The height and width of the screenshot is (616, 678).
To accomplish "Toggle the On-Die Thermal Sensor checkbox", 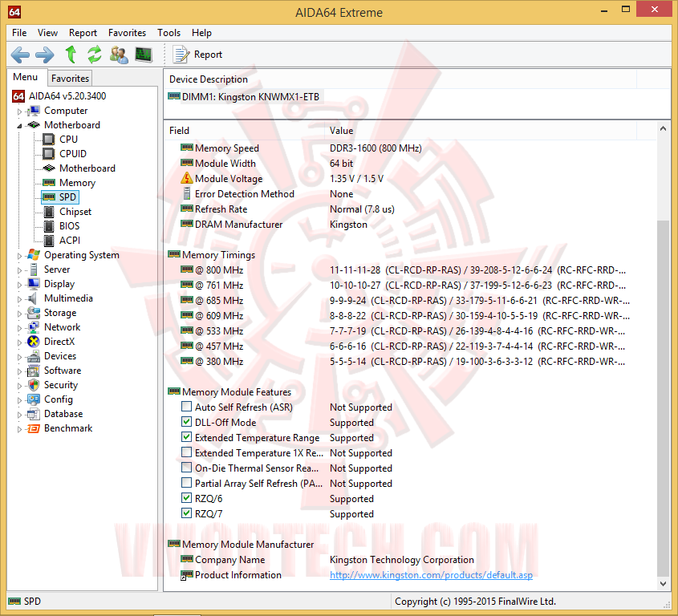I will pyautogui.click(x=186, y=468).
